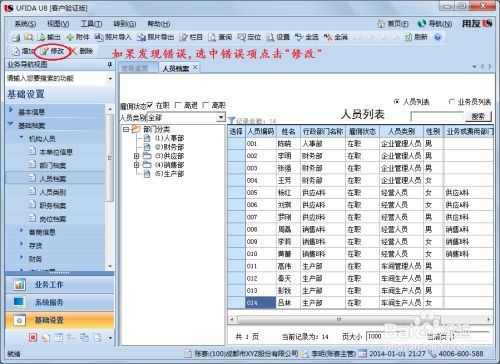500x364 pixels.
Task: Open the search function dropdown arrow in the nav panel
Action: coord(110,79)
